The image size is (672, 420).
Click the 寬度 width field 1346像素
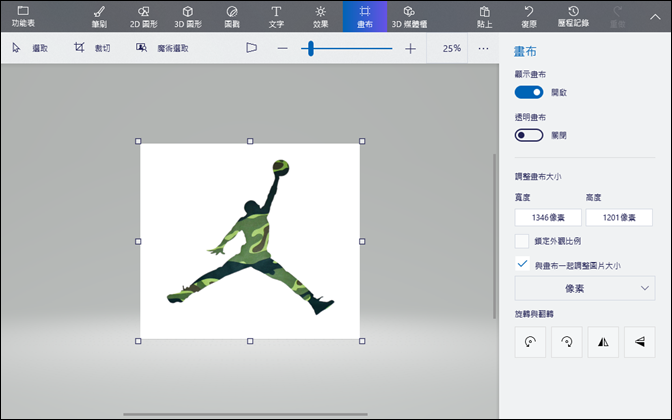pyautogui.click(x=548, y=217)
